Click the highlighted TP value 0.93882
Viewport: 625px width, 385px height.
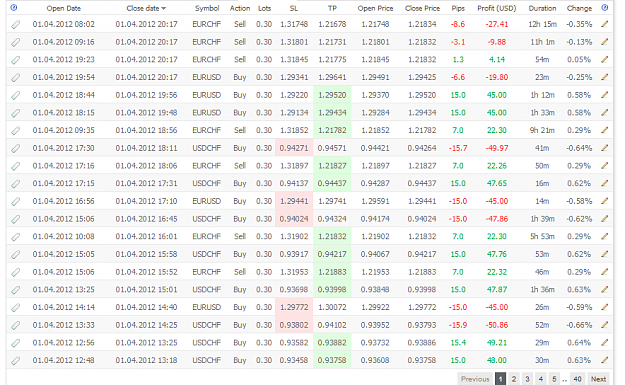pyautogui.click(x=332, y=343)
